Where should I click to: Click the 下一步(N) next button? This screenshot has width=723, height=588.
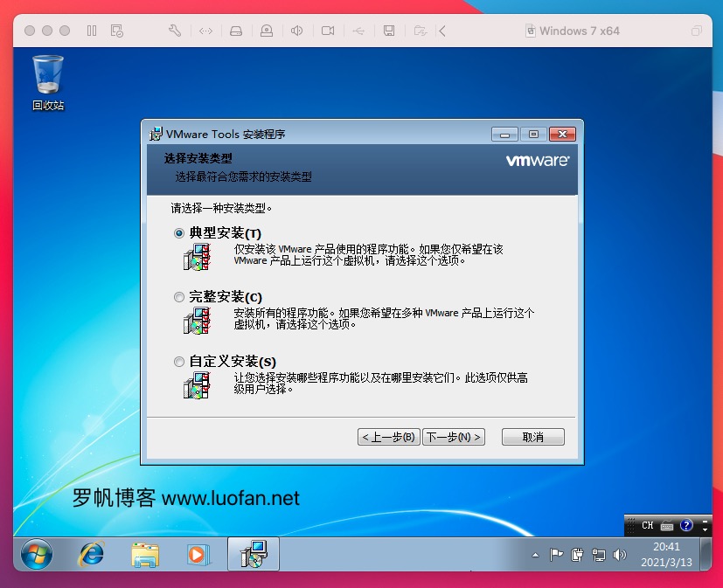454,437
